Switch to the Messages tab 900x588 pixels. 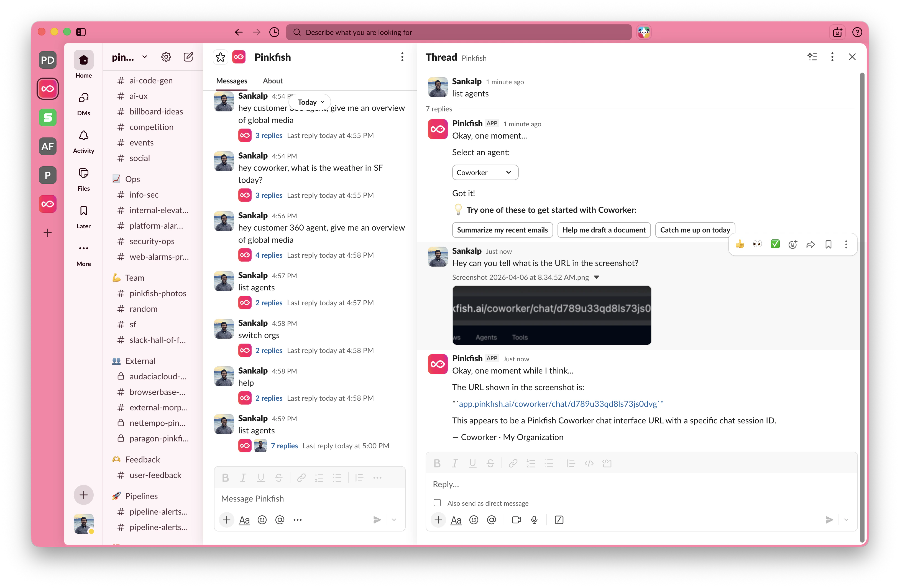point(231,81)
